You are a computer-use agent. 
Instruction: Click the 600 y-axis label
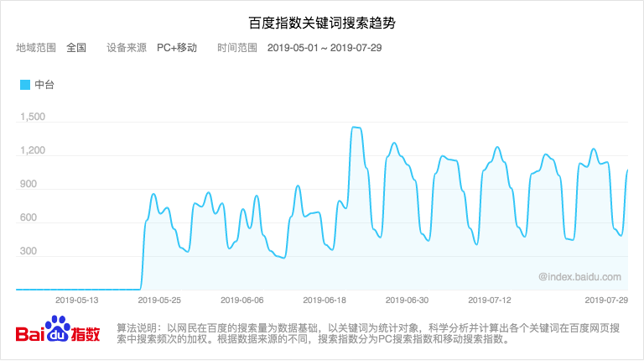tap(29, 217)
